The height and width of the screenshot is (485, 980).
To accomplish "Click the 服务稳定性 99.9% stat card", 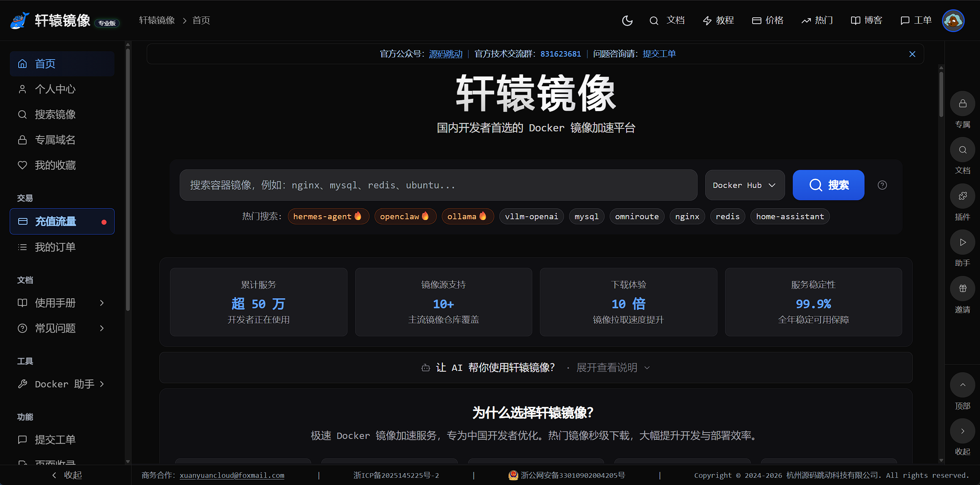I will coord(813,302).
